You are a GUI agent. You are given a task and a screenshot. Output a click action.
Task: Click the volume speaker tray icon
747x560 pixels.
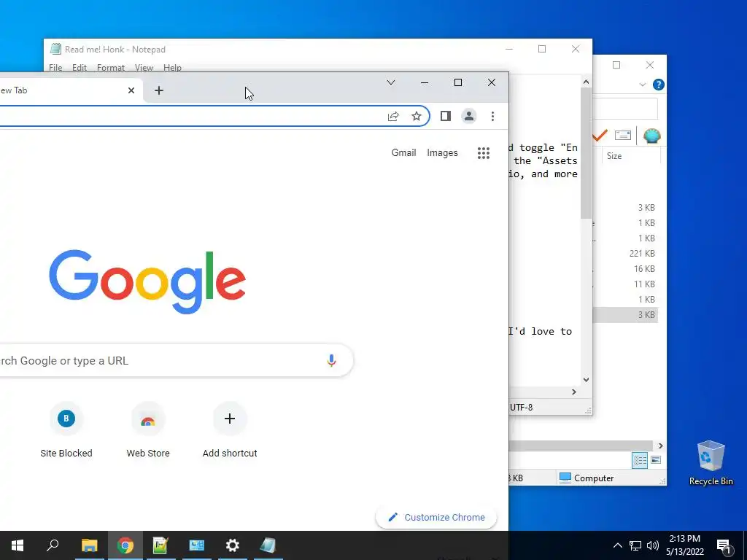pyautogui.click(x=653, y=545)
